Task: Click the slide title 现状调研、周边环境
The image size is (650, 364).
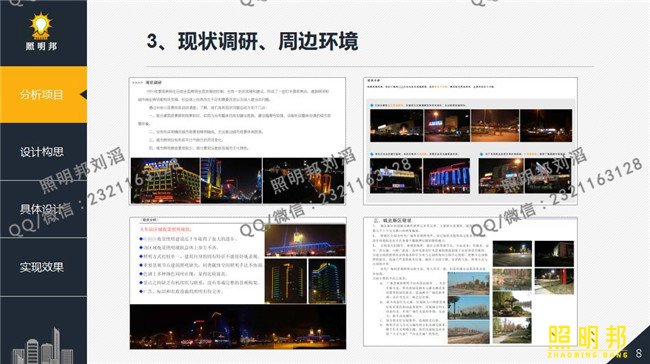Action: coord(252,41)
